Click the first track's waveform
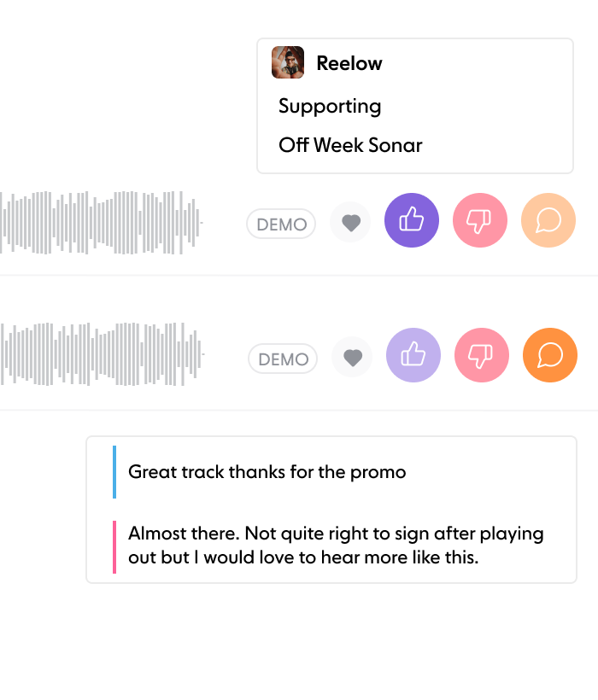Viewport: 598px width, 700px height. [101, 222]
